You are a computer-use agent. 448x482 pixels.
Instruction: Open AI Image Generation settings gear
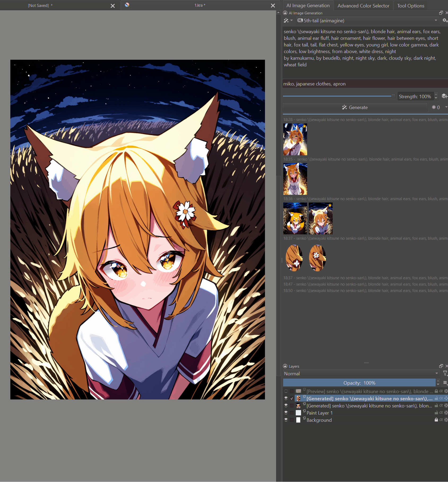[x=445, y=20]
